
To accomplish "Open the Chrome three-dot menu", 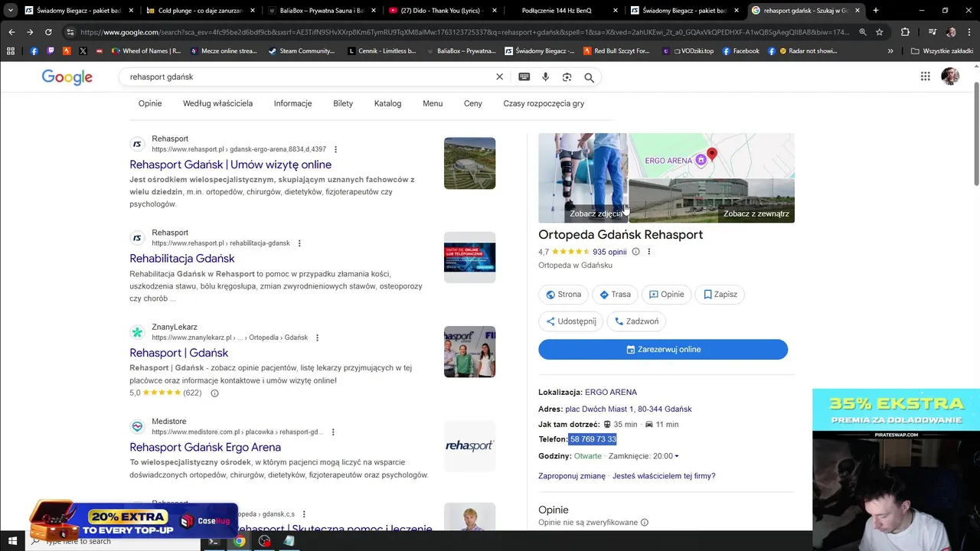I will (x=969, y=32).
